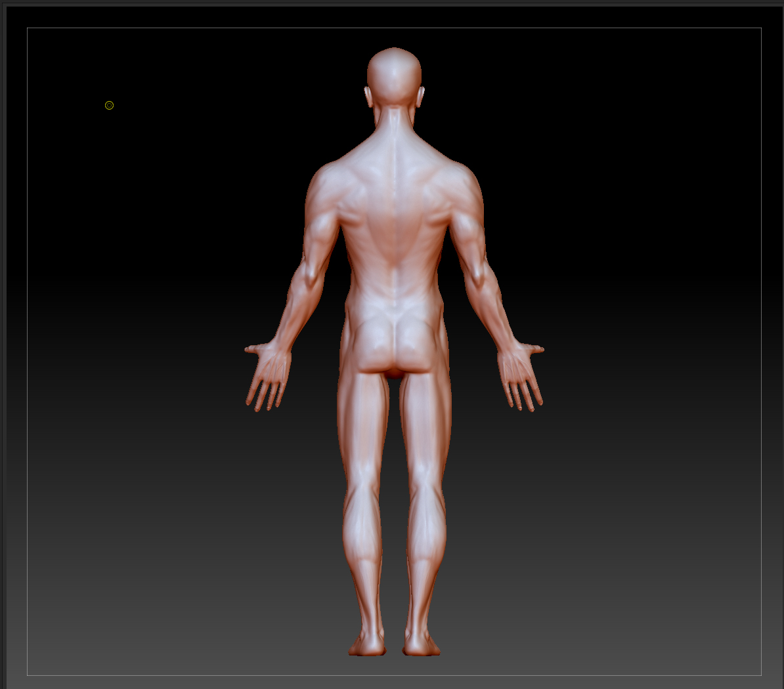Click the model's ear on the screen-left side

coord(368,96)
